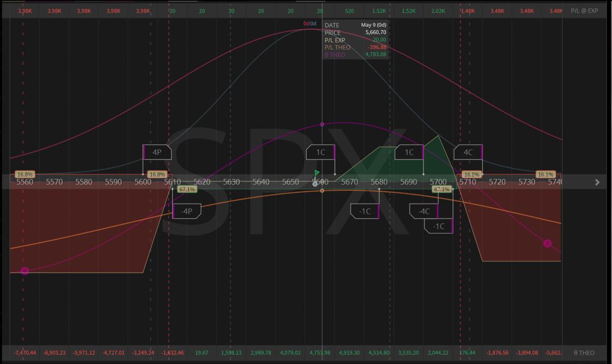Select the -4C short call leg tag
This screenshot has height=364, width=612.
[424, 211]
